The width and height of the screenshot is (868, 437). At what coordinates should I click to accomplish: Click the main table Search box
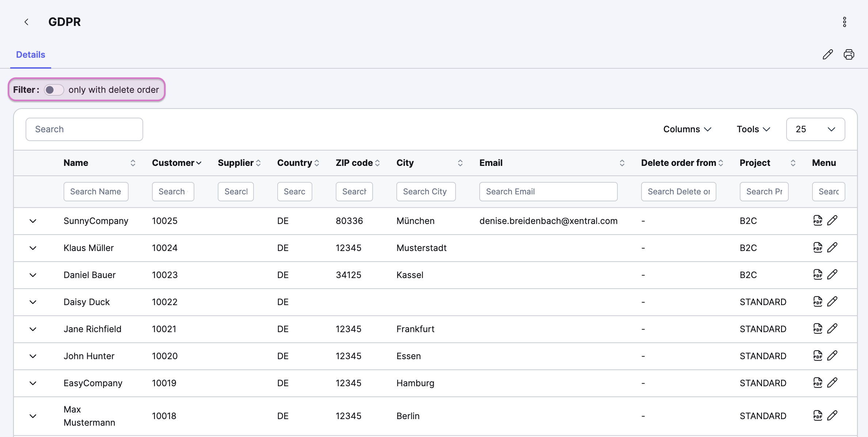(x=84, y=129)
